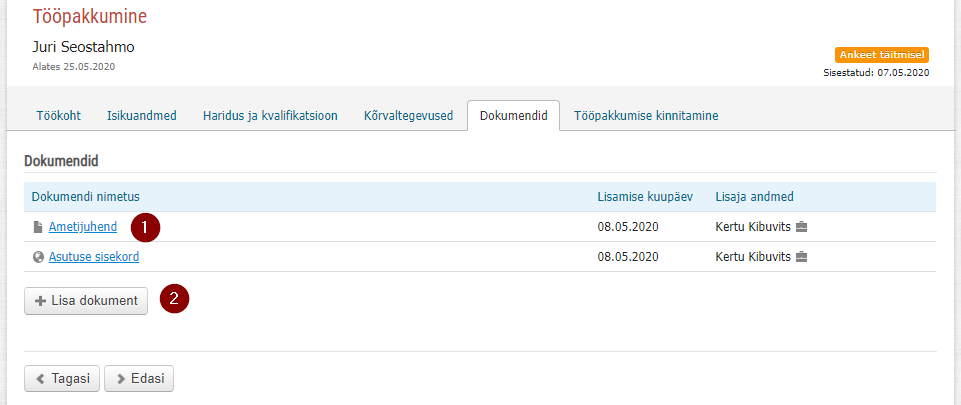The width and height of the screenshot is (961, 405).
Task: Click the Ankeet täitmisel status badge
Action: click(x=882, y=55)
